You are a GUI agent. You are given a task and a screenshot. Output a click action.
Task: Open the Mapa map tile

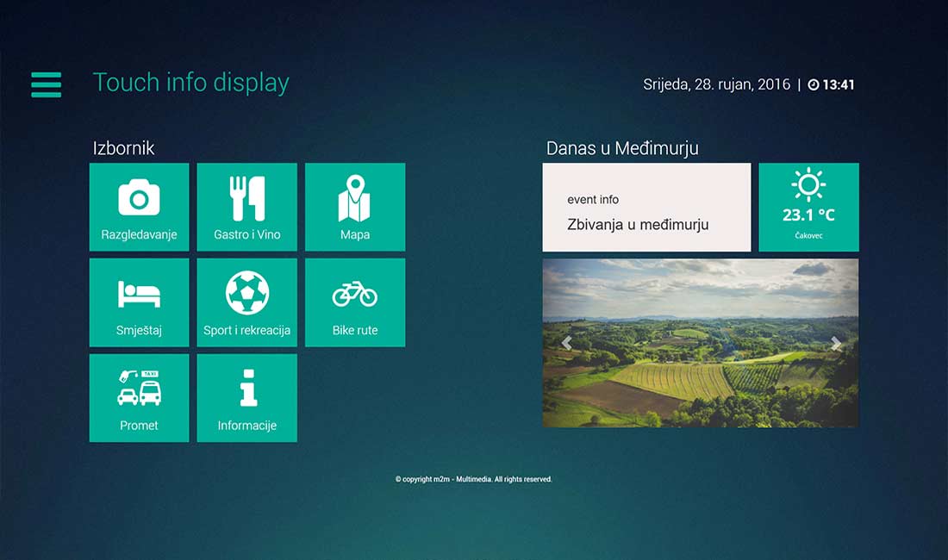355,208
